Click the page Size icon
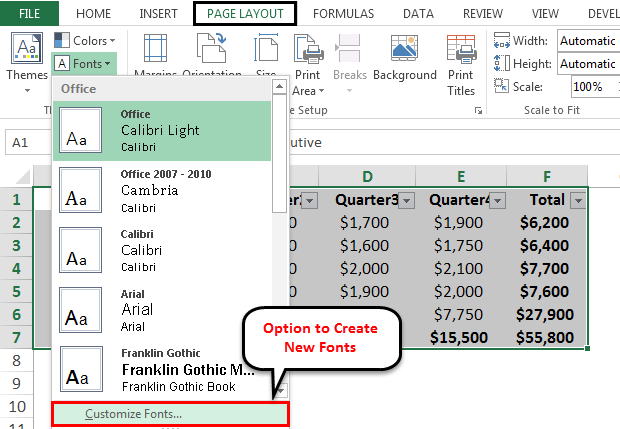 pos(266,48)
